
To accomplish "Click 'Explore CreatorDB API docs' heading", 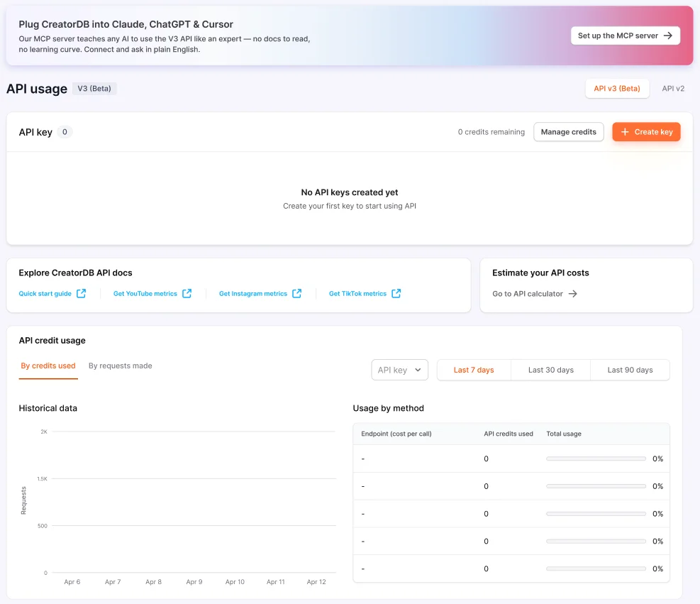I will [x=75, y=273].
